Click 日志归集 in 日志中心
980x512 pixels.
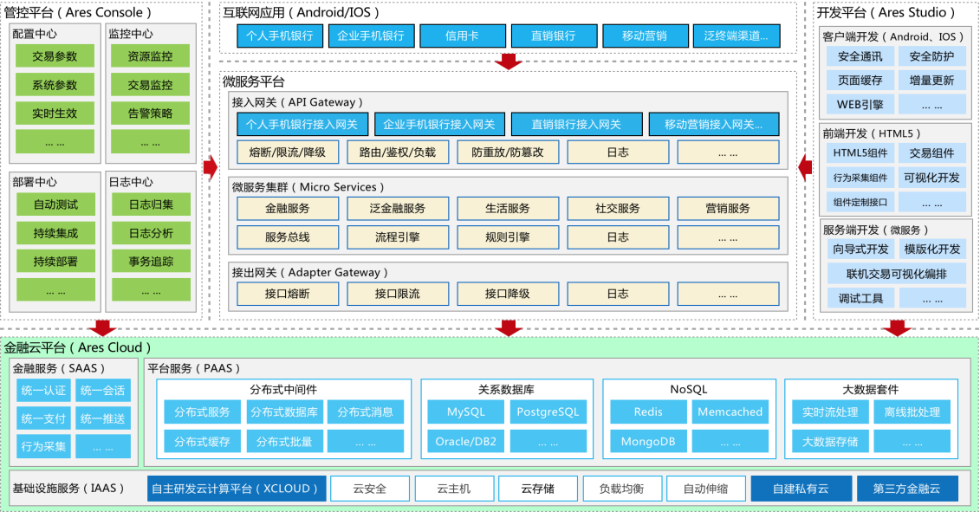(152, 204)
